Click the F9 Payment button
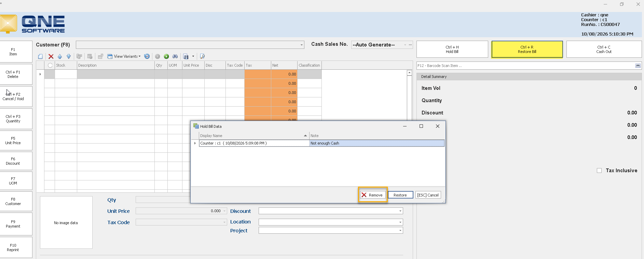Image resolution: width=644 pixels, height=259 pixels. click(x=16, y=224)
